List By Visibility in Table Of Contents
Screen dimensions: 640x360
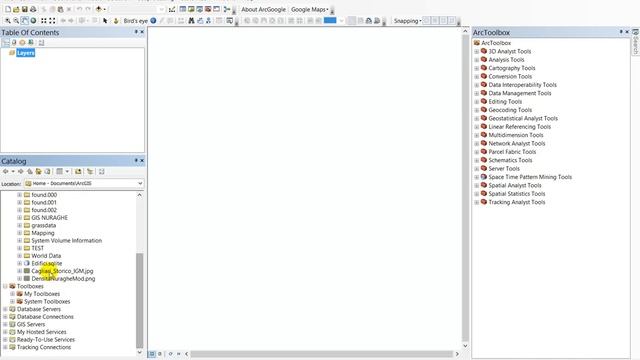tap(22, 42)
